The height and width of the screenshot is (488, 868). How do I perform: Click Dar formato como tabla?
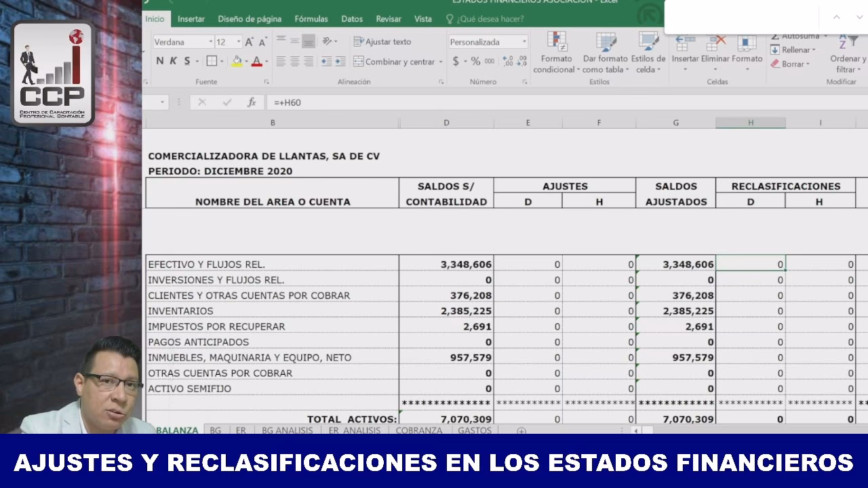pyautogui.click(x=606, y=53)
